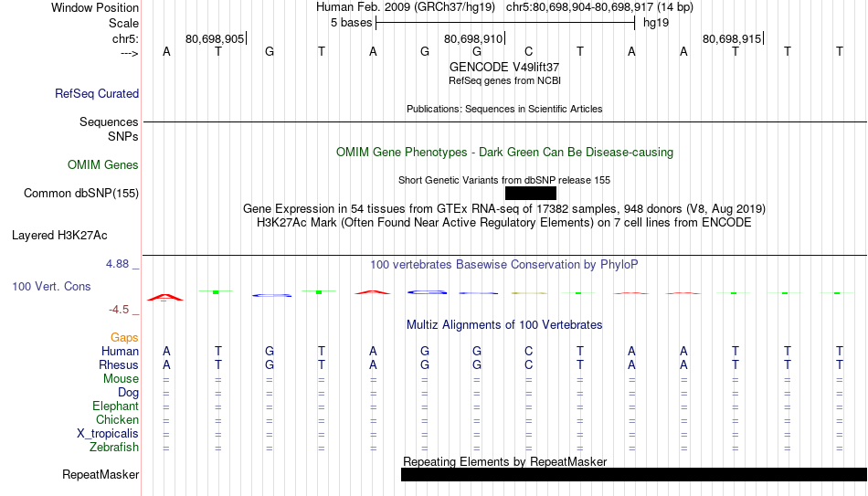This screenshot has width=868, height=496.
Task: Click Short Genetic Variants from dbSNP title
Action: click(x=504, y=180)
